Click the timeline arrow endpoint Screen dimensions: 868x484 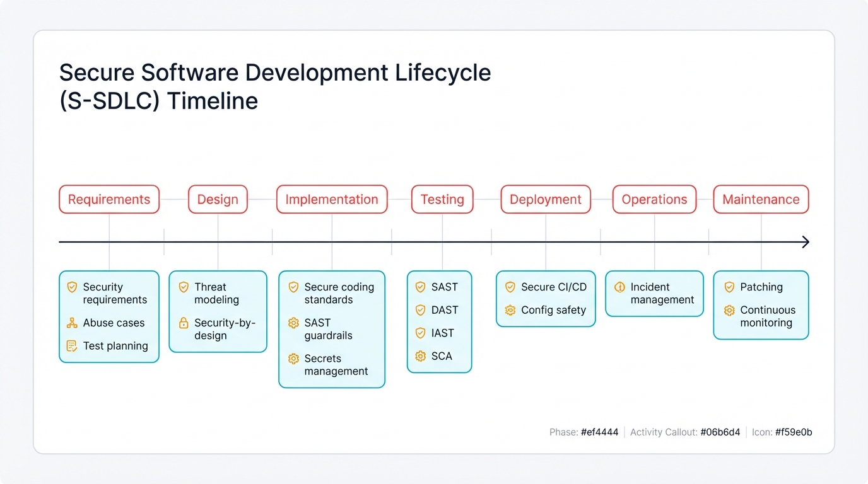pos(806,241)
